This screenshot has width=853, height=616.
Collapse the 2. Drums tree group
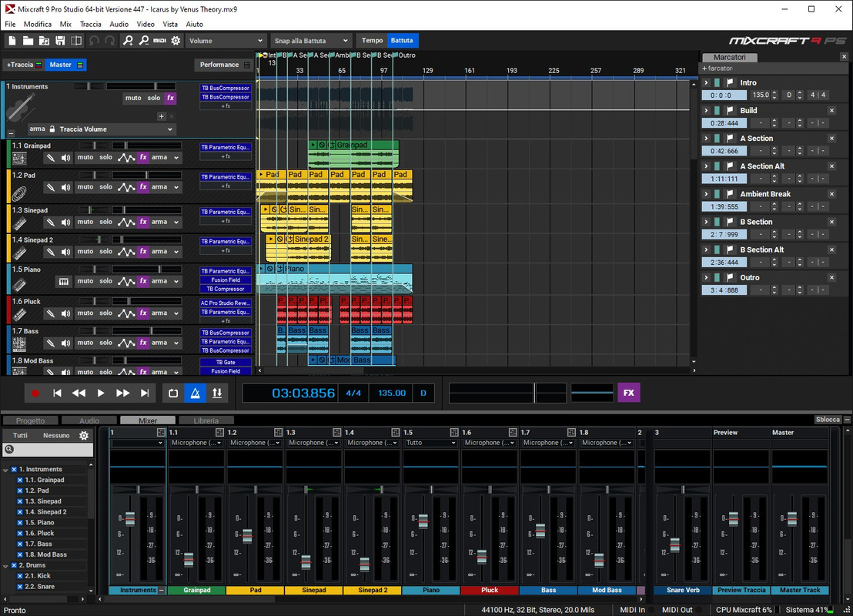pos(5,566)
